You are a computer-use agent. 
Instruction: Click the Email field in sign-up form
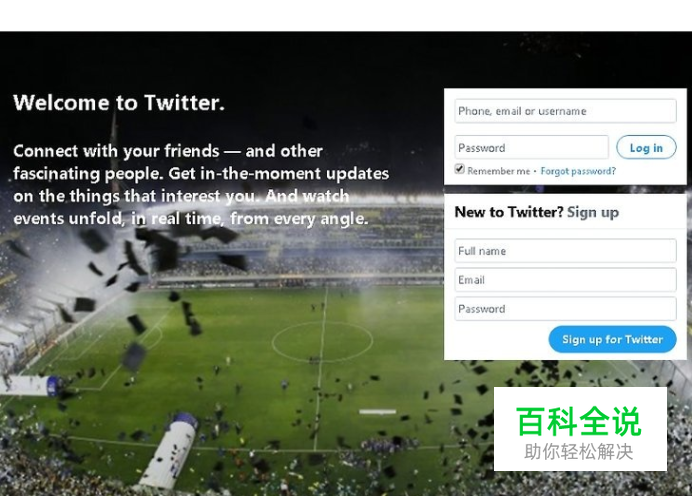pos(565,280)
